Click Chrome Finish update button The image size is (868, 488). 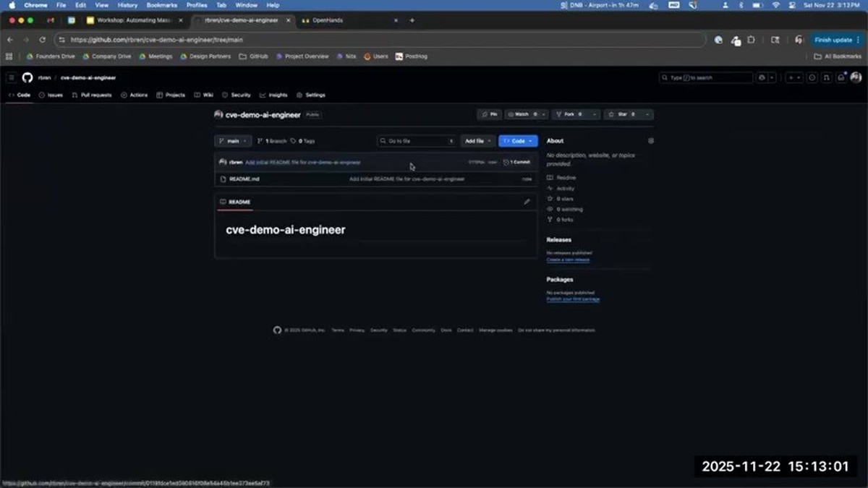pyautogui.click(x=837, y=40)
